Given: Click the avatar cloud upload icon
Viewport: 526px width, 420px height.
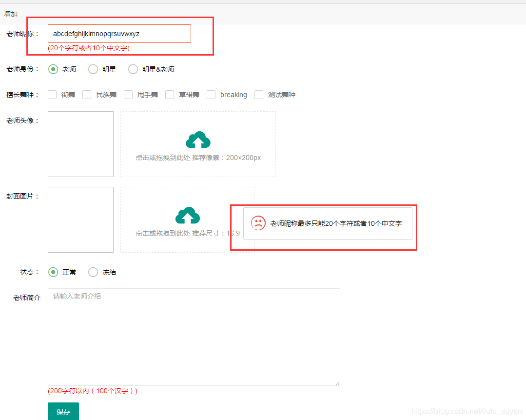Looking at the screenshot, I should coord(198,140).
